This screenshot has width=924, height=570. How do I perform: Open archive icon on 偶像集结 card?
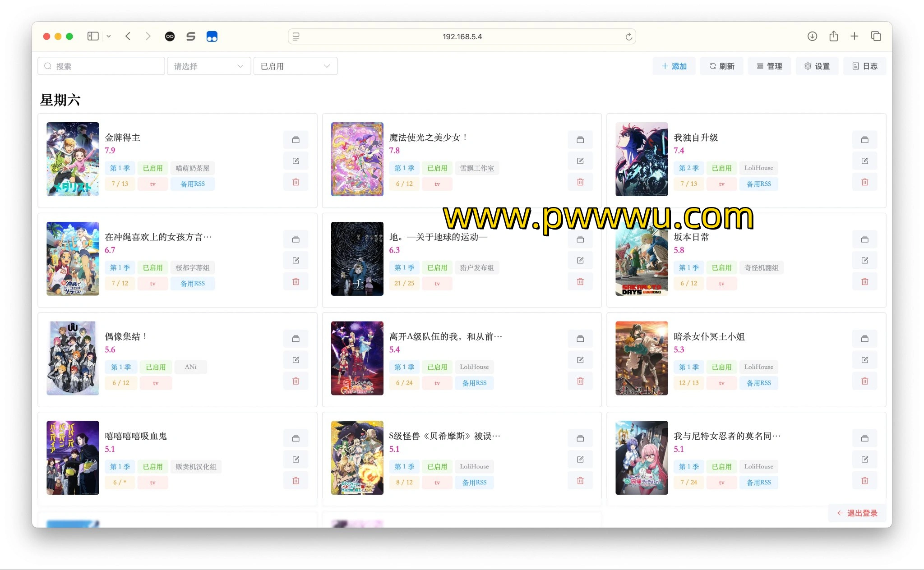(x=296, y=339)
